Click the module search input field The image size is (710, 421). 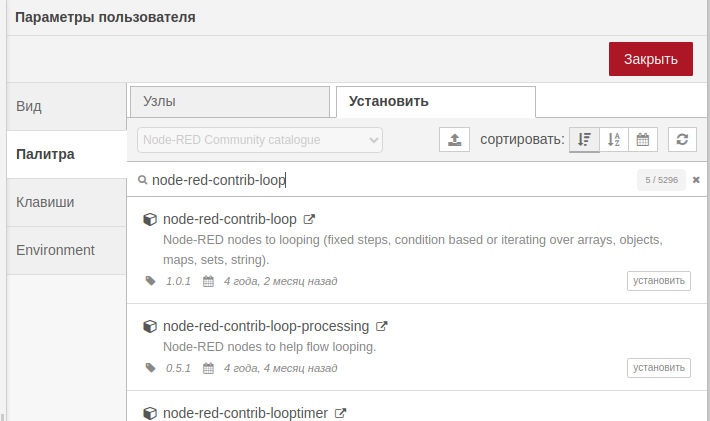click(390, 180)
